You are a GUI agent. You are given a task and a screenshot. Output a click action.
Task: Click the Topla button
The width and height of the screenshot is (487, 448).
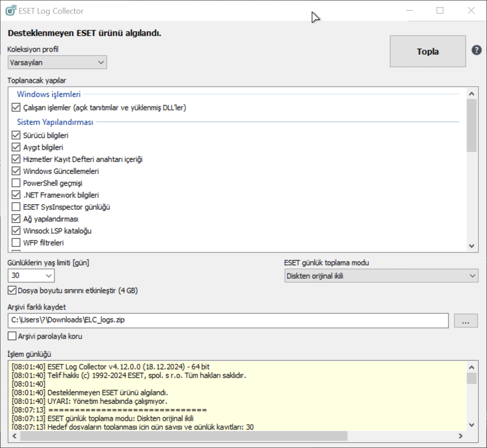click(x=428, y=51)
